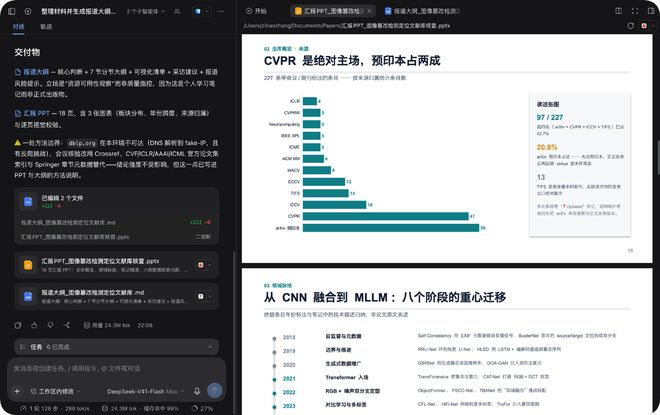
Task: Collapse the 任务 6 已完成 section
Action: (117, 347)
